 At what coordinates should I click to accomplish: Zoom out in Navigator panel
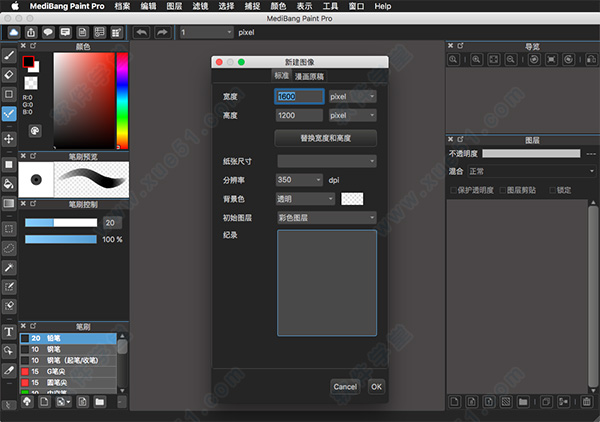click(x=510, y=60)
